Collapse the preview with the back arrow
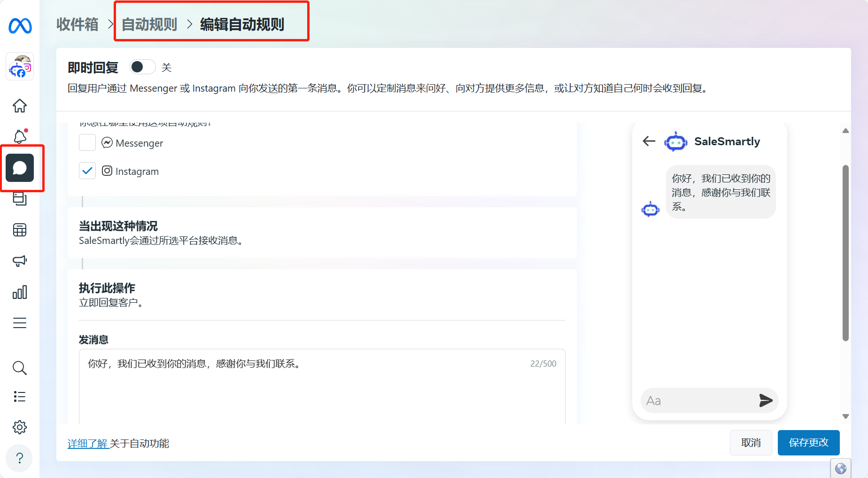868x478 pixels. [x=649, y=141]
